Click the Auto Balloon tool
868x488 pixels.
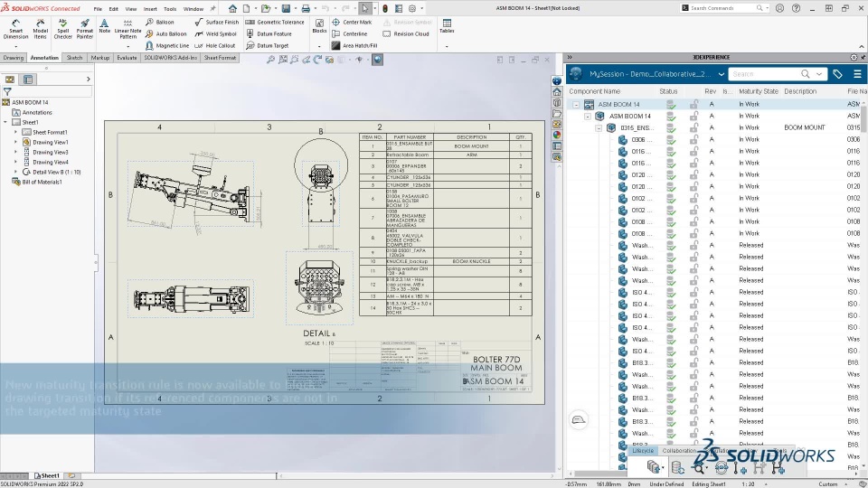coord(165,33)
